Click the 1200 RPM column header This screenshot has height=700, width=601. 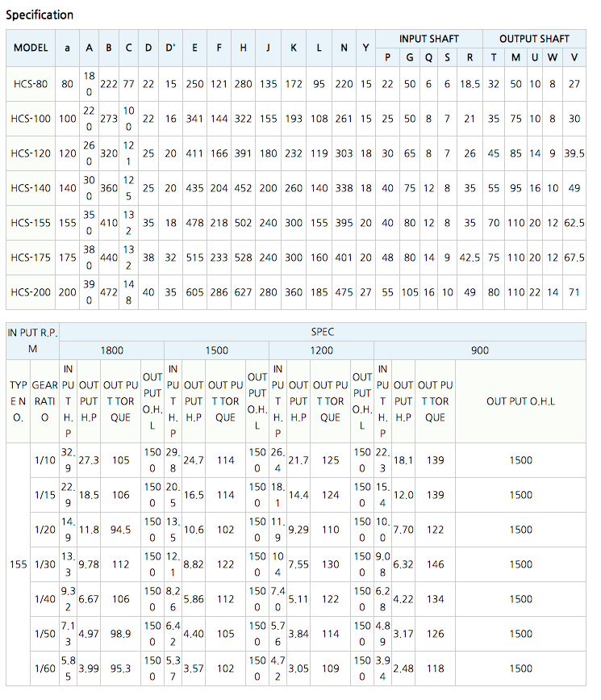321,350
